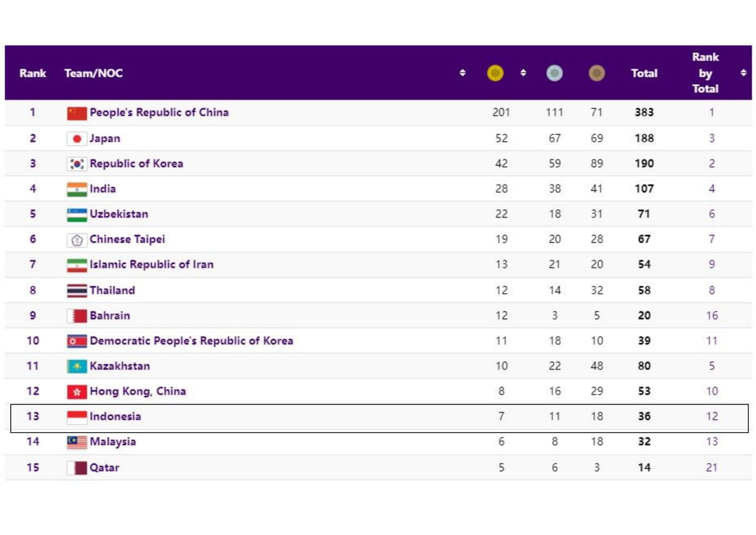This screenshot has height=535, width=756.
Task: Sort by Rank by Total arrow
Action: pyautogui.click(x=743, y=73)
